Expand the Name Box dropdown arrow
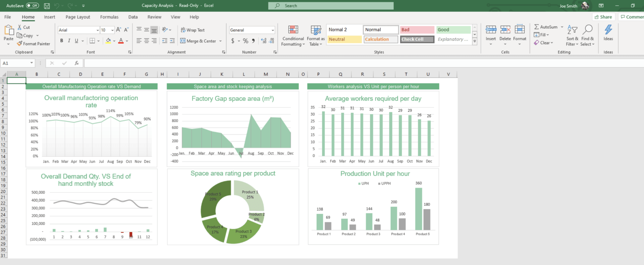 32,63
